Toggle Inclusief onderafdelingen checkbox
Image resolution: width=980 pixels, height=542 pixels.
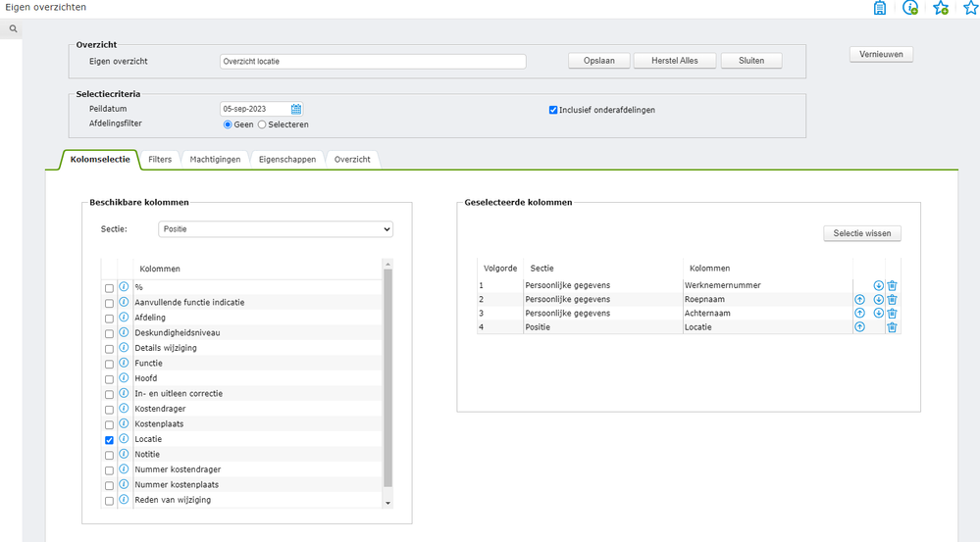553,110
